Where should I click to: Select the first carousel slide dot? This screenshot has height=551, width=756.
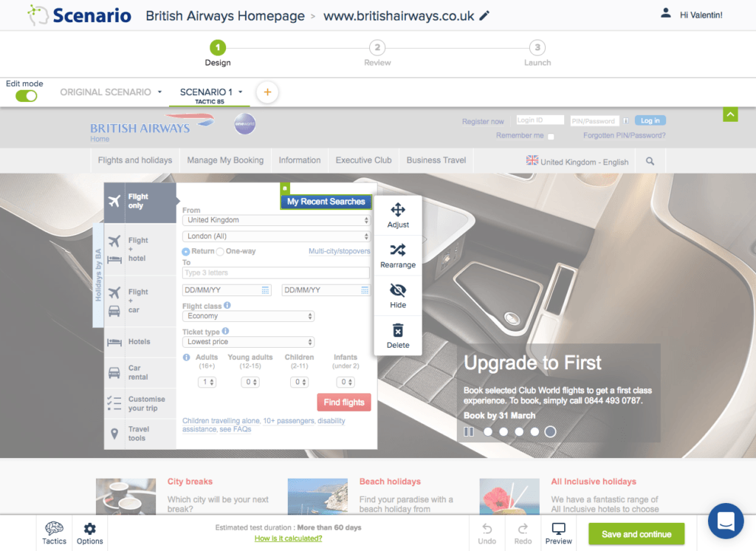pos(488,432)
